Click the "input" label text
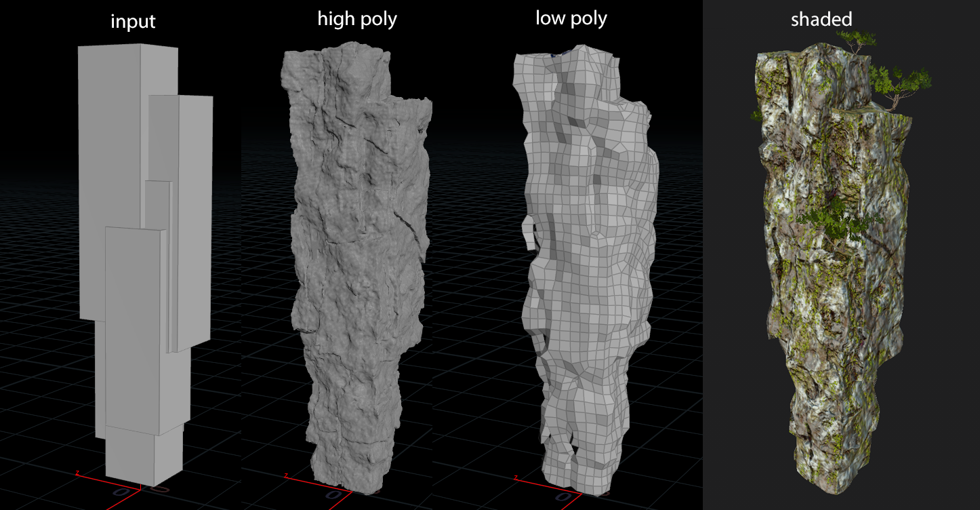Image resolution: width=980 pixels, height=510 pixels. click(133, 22)
